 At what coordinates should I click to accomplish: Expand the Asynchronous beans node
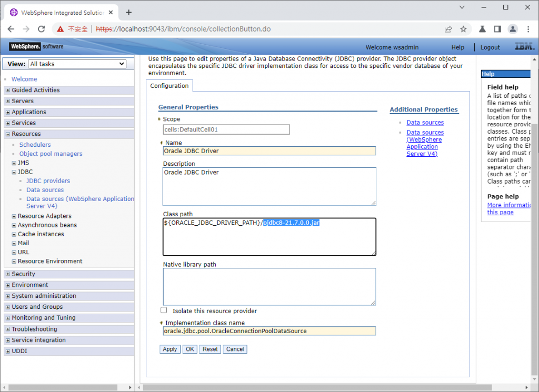14,225
